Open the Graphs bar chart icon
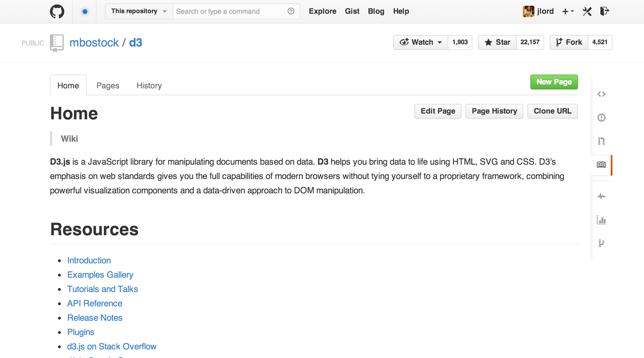 click(x=602, y=220)
